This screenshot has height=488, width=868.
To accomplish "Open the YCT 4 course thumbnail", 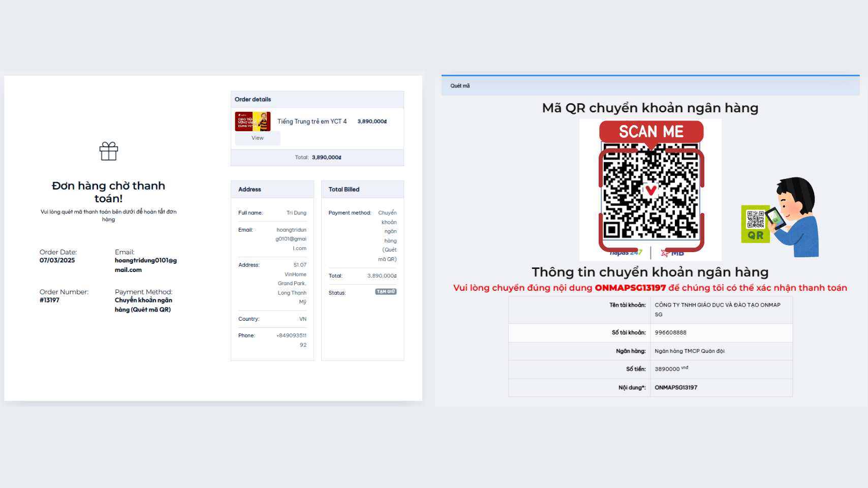I will pos(253,121).
